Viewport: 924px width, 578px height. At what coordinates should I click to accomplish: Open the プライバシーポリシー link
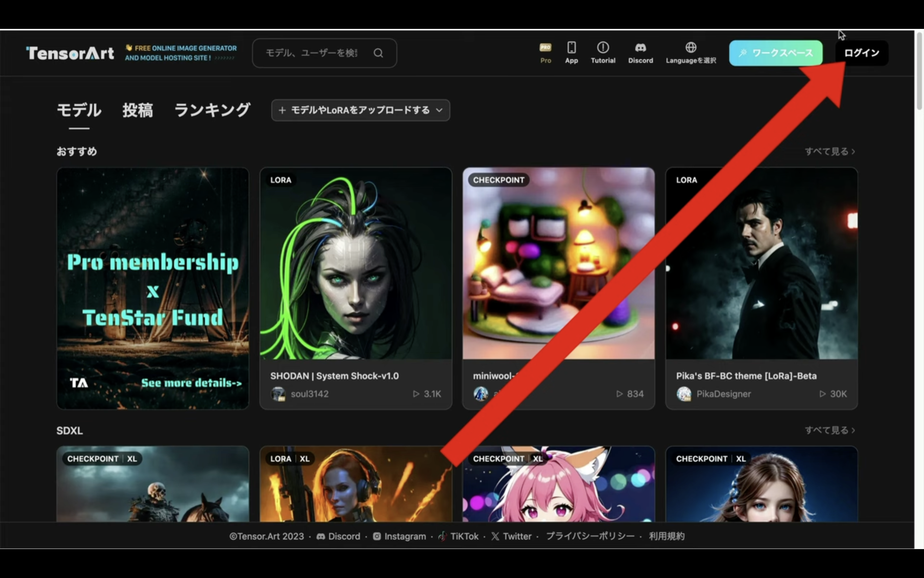[x=590, y=536]
